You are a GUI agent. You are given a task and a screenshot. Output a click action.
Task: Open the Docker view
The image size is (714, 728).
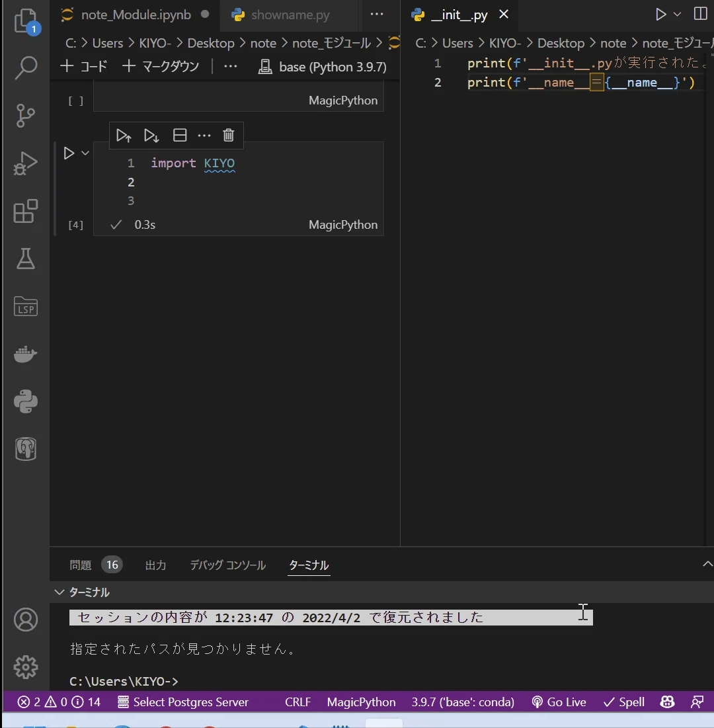[26, 354]
